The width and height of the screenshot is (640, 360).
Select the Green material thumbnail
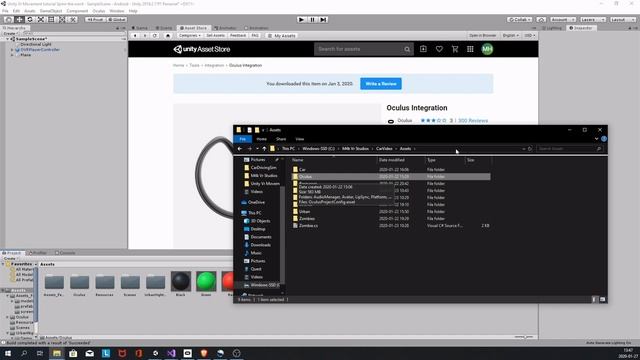click(206, 281)
